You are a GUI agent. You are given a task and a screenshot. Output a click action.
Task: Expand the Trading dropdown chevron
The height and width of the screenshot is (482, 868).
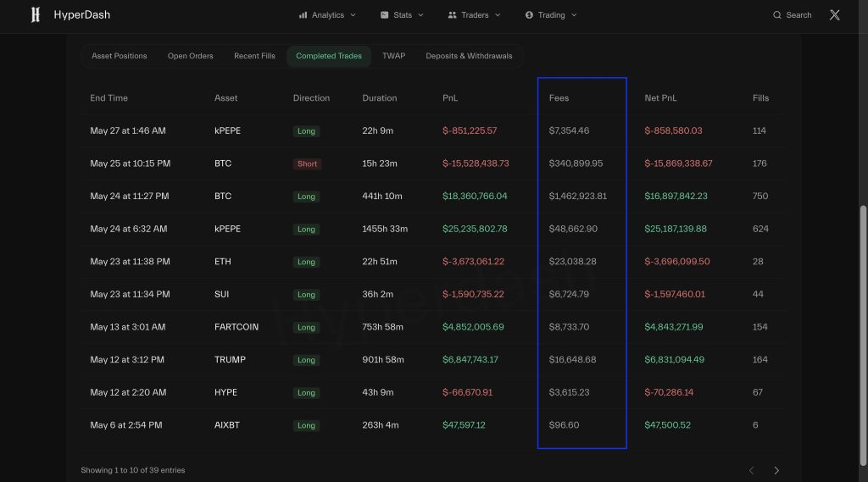point(574,15)
